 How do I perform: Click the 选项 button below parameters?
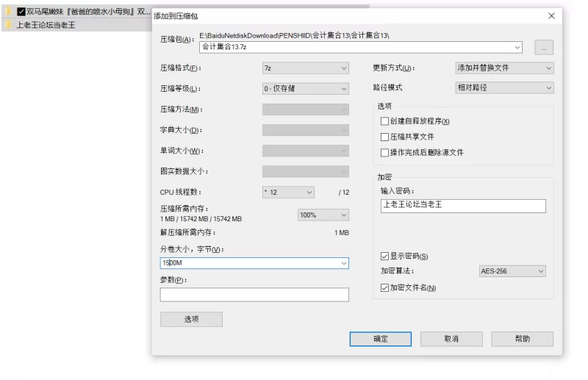tap(191, 319)
